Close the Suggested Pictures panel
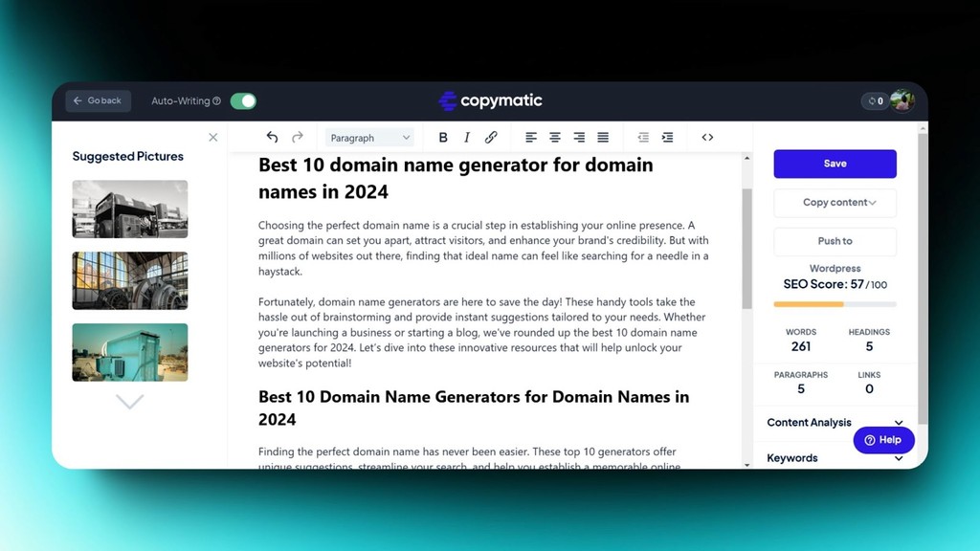 click(x=212, y=137)
